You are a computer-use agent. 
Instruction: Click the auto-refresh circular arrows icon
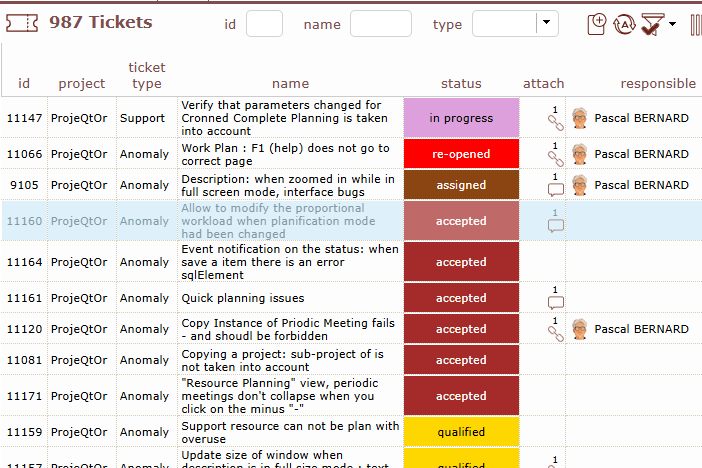point(625,24)
